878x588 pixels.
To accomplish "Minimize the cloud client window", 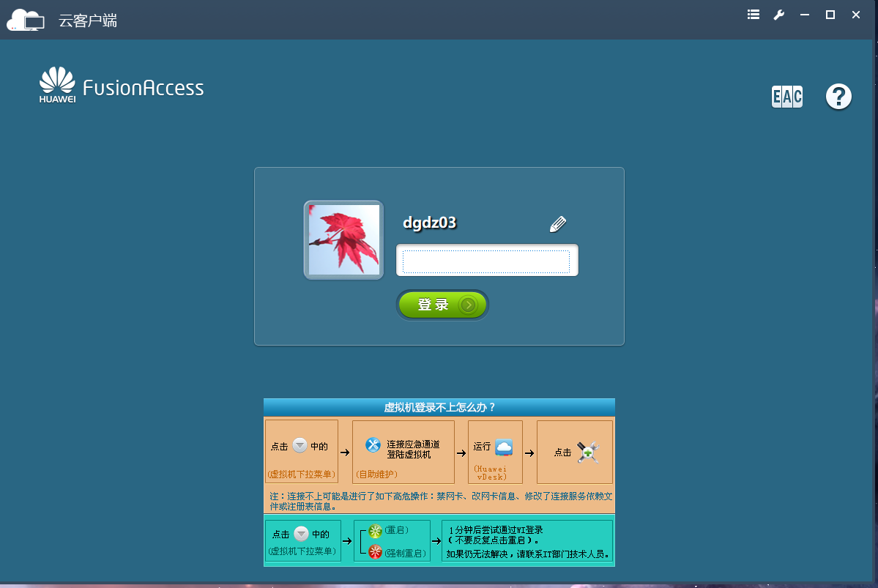I will [805, 15].
